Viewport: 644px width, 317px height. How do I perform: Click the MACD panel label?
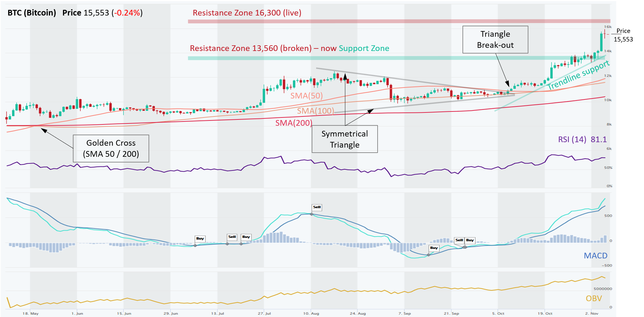tap(596, 256)
